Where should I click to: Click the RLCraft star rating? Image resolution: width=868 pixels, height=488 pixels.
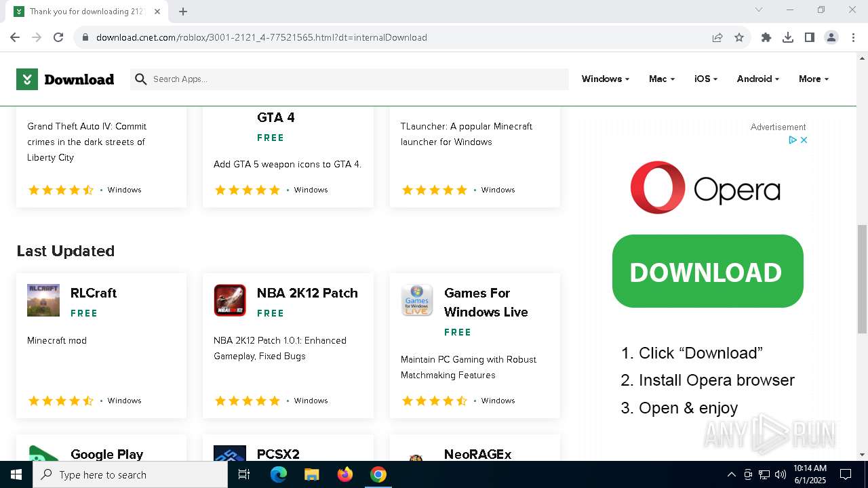tap(61, 401)
